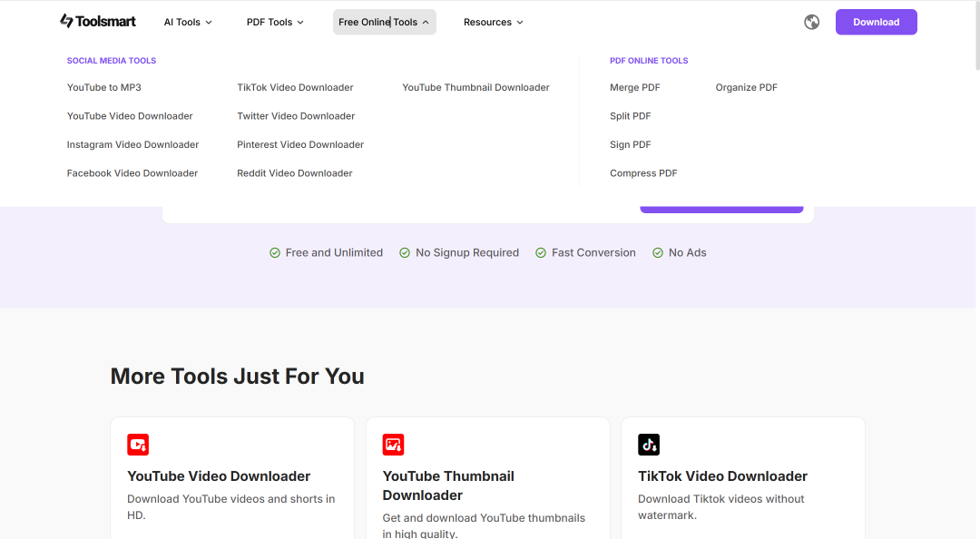The image size is (980, 539).
Task: Open Sign PDF tool
Action: pyautogui.click(x=630, y=144)
